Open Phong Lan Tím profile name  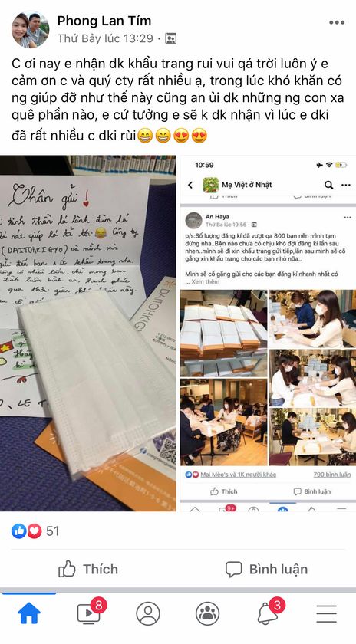click(x=104, y=21)
